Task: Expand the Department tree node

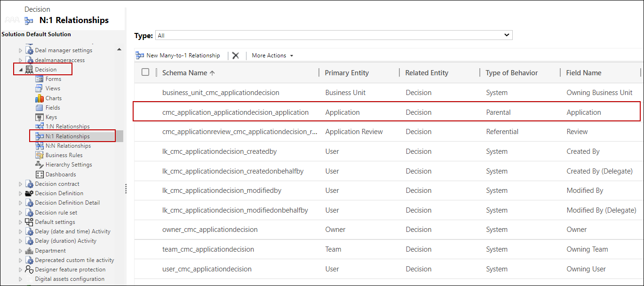Action: [x=20, y=251]
